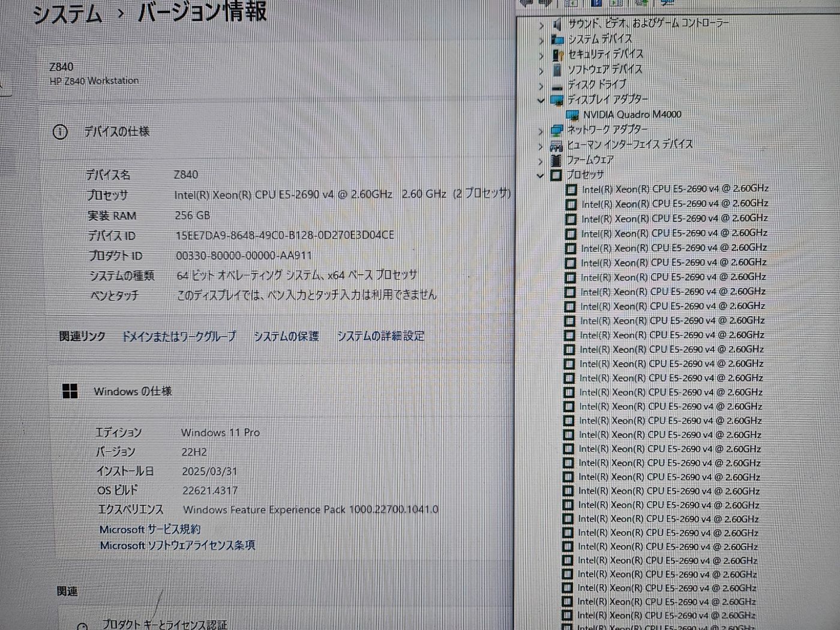Viewport: 840px width, 630px height.
Task: Click the 実装 RAM label
Action: pyautogui.click(x=112, y=216)
